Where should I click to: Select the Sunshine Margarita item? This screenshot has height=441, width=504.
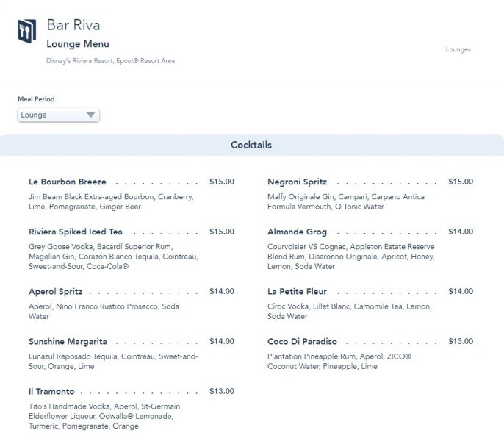[x=68, y=341]
